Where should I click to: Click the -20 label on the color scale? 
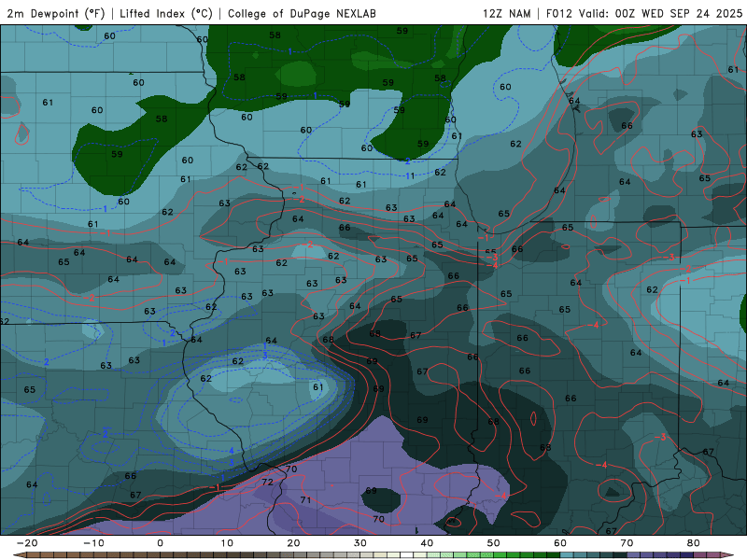(27, 543)
